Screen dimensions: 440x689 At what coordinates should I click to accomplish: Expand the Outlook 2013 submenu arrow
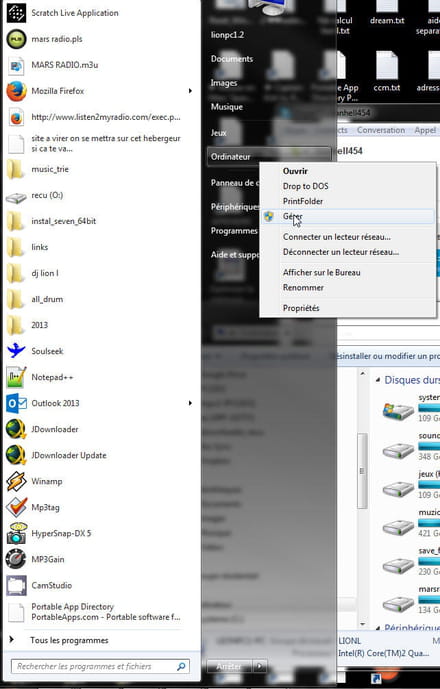pyautogui.click(x=190, y=403)
